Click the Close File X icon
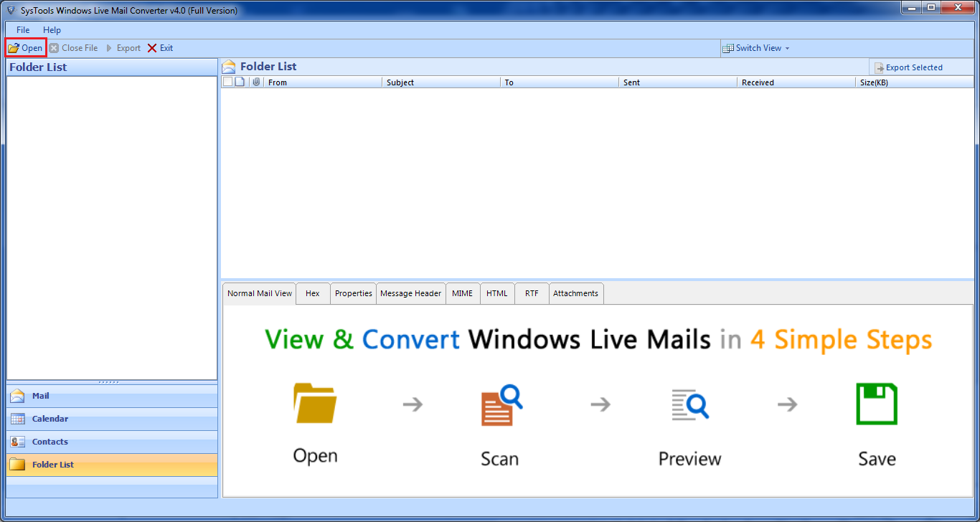The height and width of the screenshot is (522, 980). [x=54, y=48]
